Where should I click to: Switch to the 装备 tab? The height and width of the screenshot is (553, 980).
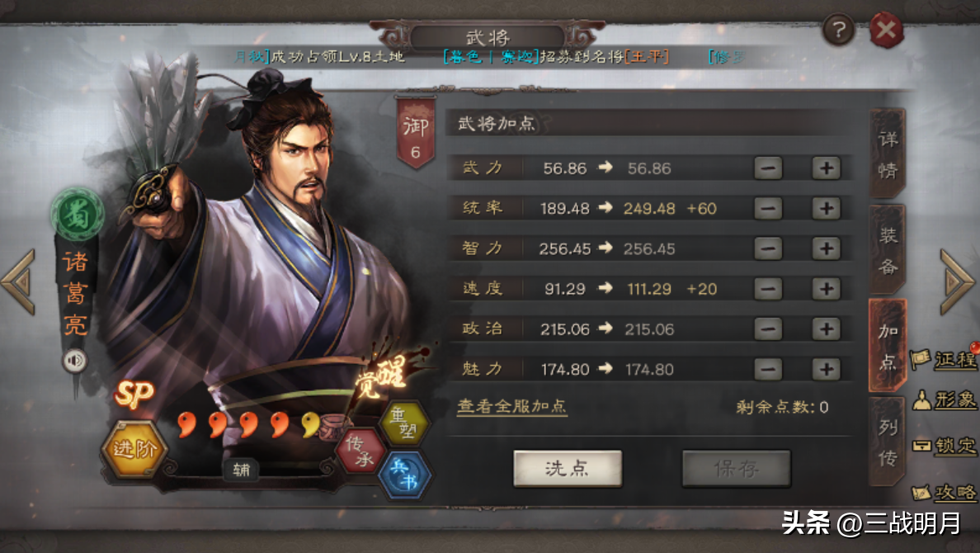888,249
